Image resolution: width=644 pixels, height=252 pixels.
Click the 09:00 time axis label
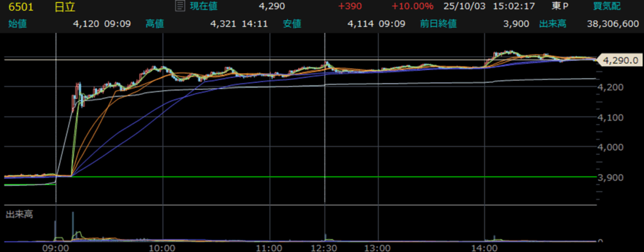coord(55,248)
